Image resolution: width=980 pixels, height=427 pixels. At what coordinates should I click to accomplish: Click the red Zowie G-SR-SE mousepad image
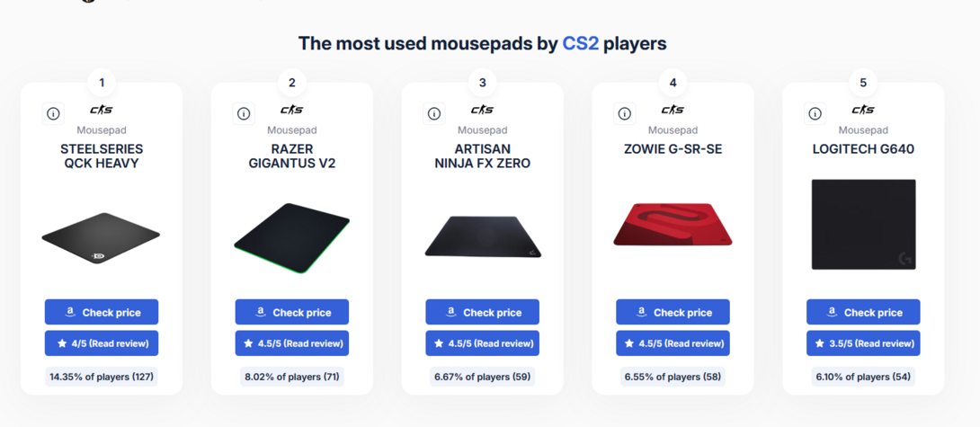[x=673, y=225]
